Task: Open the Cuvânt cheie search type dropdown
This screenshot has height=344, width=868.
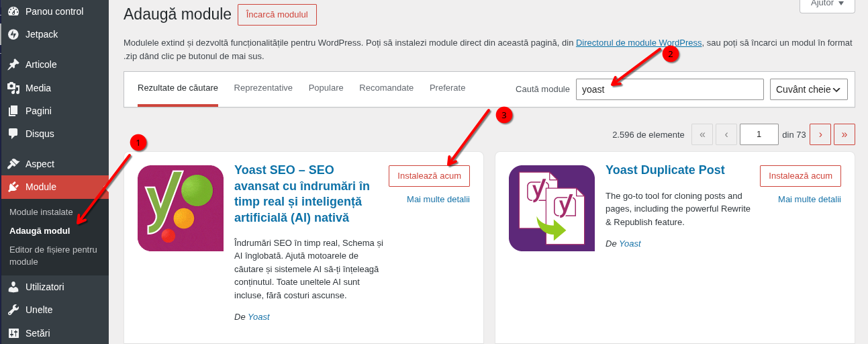Action: tap(809, 89)
